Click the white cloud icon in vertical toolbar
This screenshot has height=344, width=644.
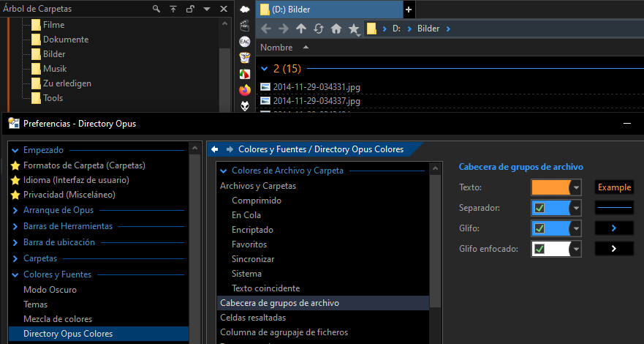pos(245,9)
